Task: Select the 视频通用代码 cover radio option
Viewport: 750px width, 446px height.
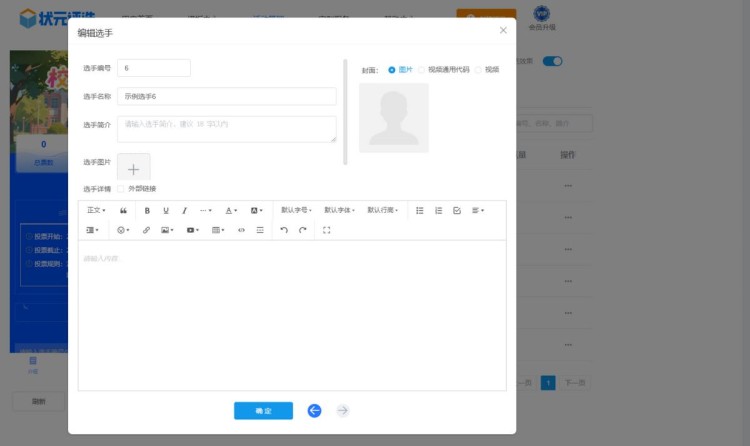Action: pos(422,70)
